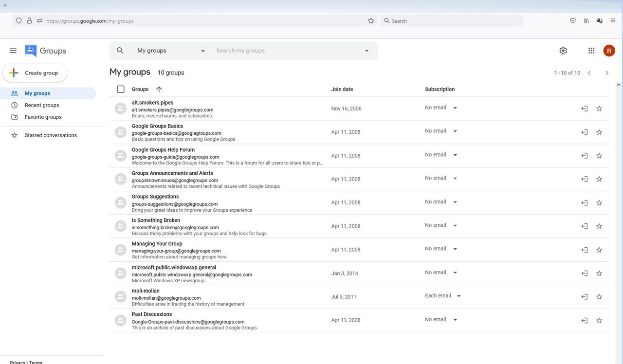Open the moli-molian group
The height and width of the screenshot is (364, 623).
click(x=146, y=291)
